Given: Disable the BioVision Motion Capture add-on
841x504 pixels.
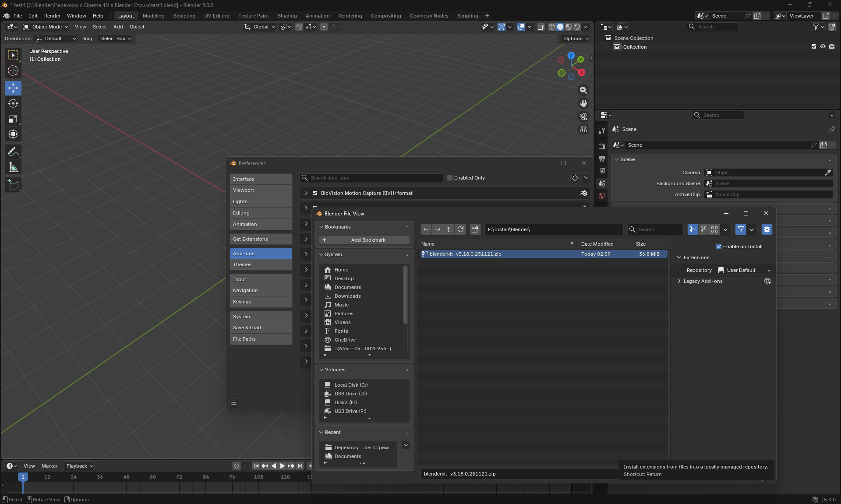Looking at the screenshot, I should [x=315, y=193].
